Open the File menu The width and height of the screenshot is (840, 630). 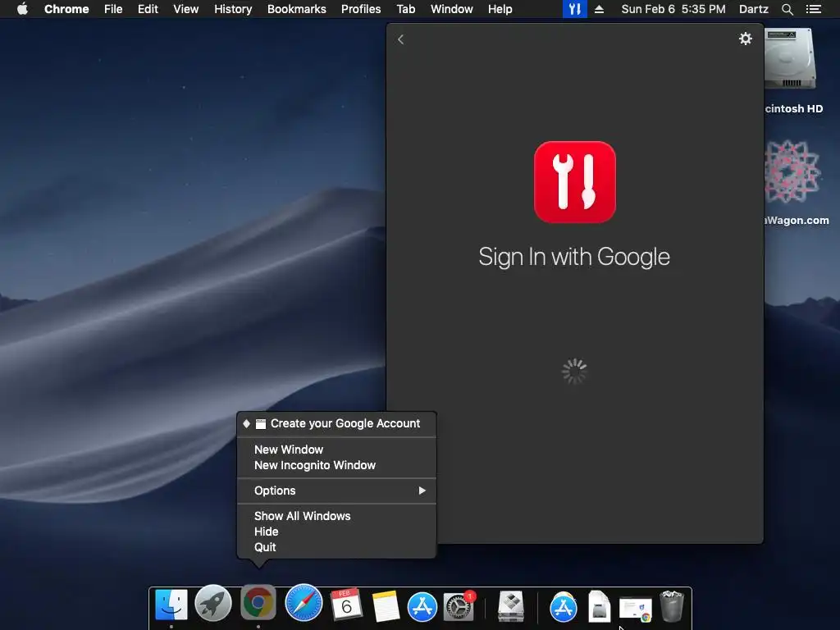(113, 9)
